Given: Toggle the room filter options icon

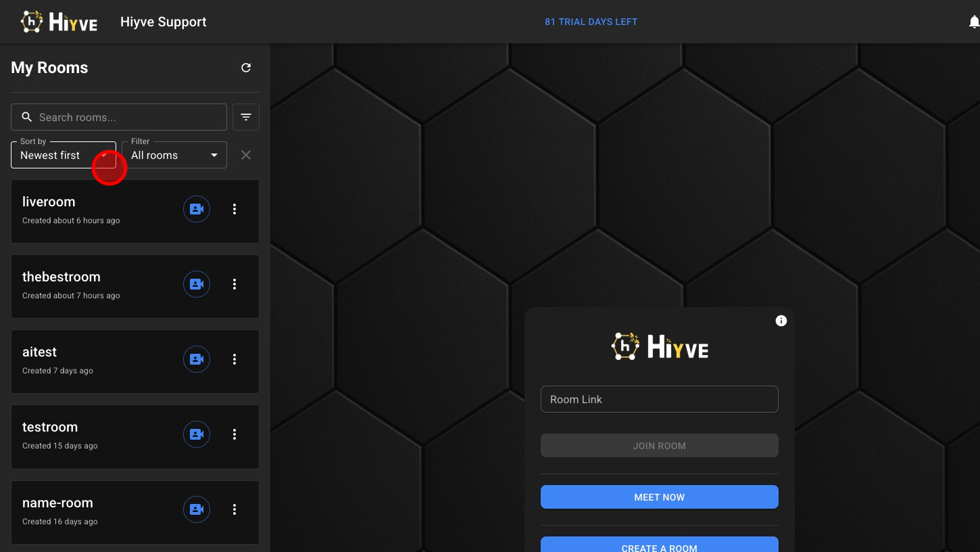Looking at the screenshot, I should [246, 117].
